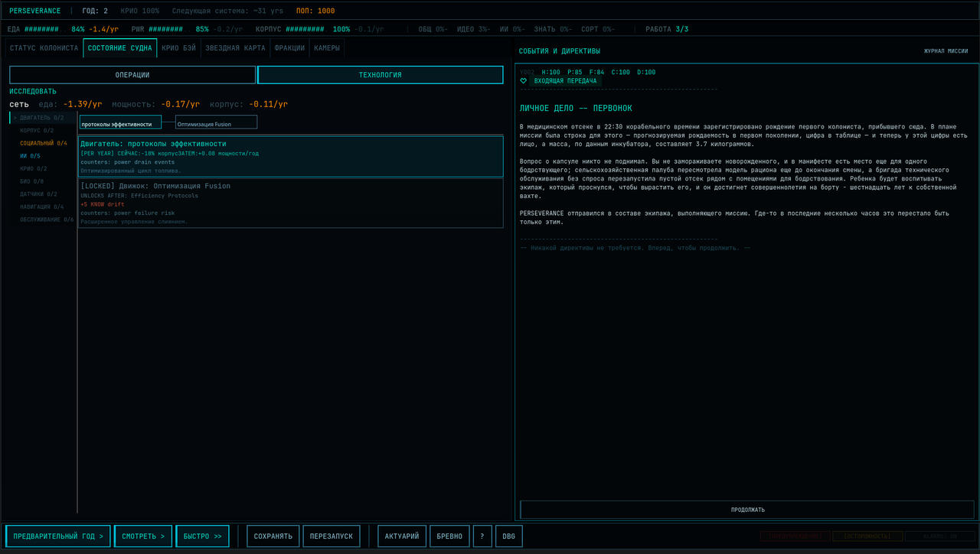Click the heart icon beside ВХОДЯЩАЯ ПЕРЕДАЧА

(524, 81)
